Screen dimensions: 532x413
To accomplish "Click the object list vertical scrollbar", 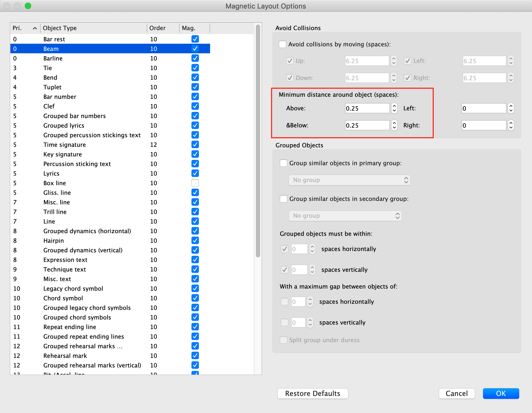I will coord(258,141).
